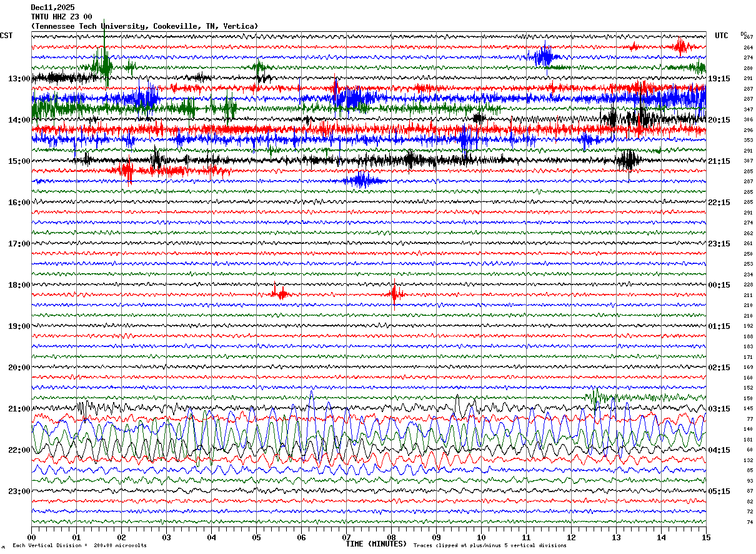The height and width of the screenshot is (554, 756).
Task: Select the 13:00 CST time marker
Action: click(19, 79)
